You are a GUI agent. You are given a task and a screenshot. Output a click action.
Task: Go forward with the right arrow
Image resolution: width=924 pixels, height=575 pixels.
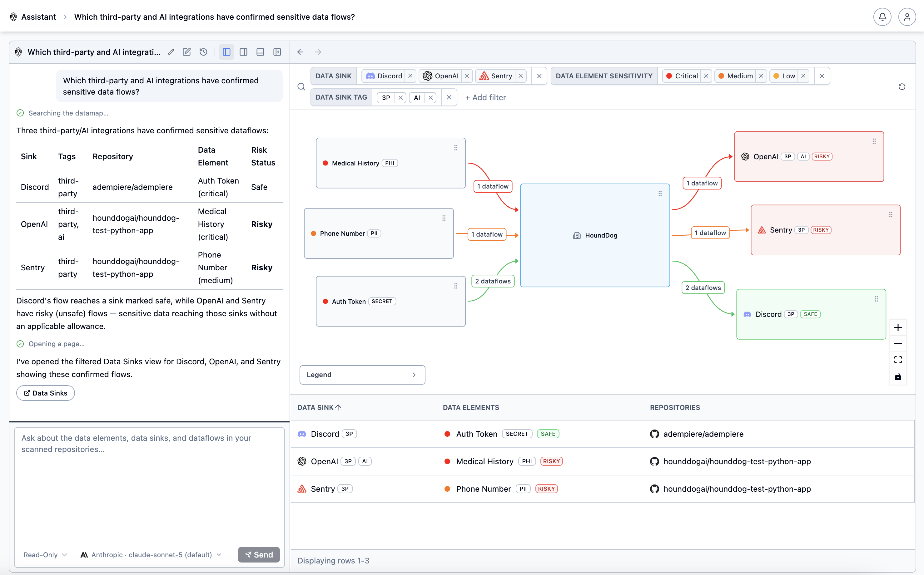(x=318, y=52)
